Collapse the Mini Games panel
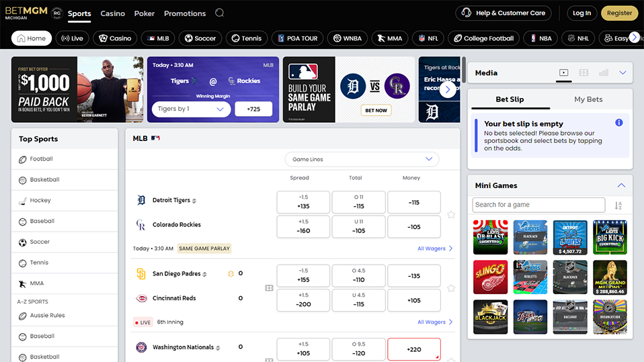 coord(621,185)
